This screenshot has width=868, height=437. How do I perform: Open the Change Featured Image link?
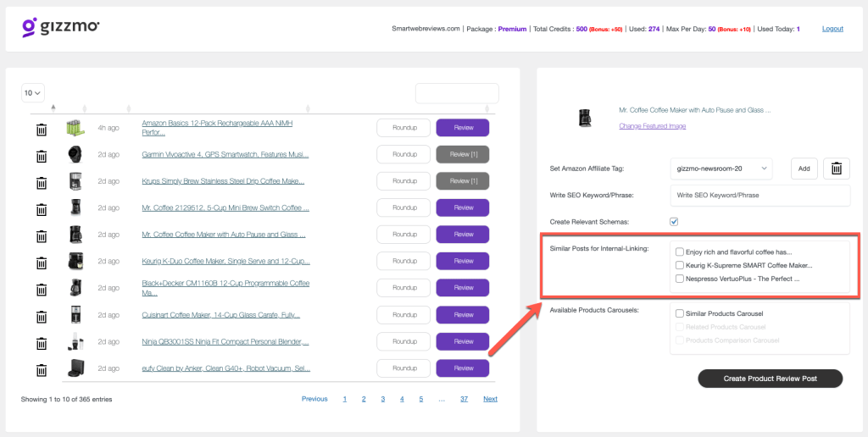pos(652,126)
